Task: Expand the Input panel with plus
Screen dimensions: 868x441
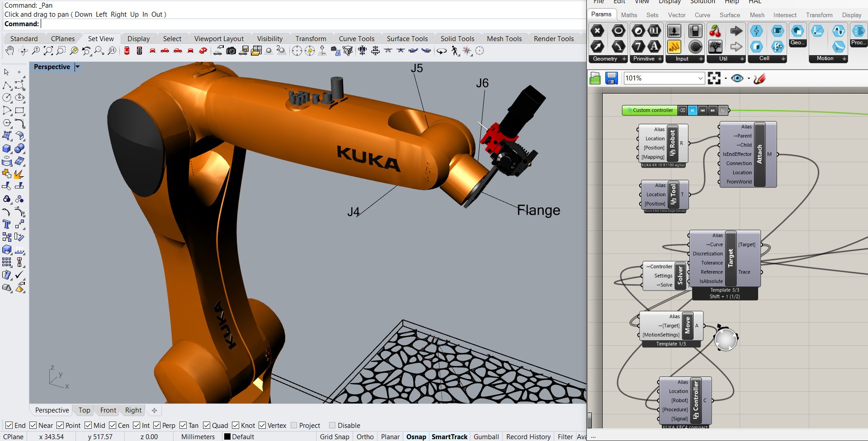Action: point(701,59)
